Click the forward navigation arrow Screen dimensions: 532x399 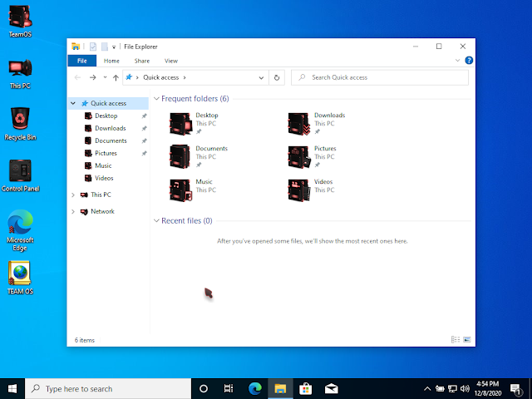92,77
